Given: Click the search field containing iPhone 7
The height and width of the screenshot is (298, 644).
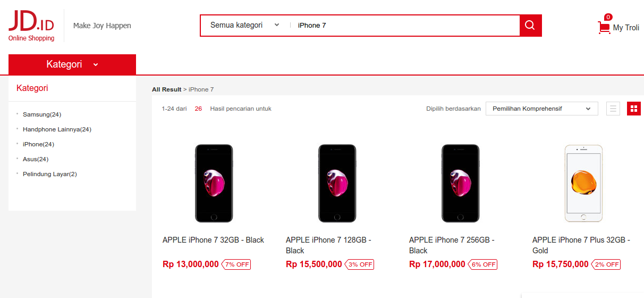Looking at the screenshot, I should 404,25.
